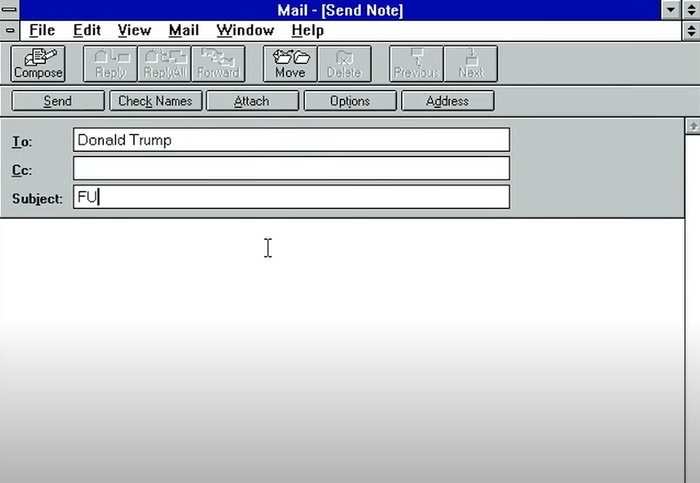Open the Edit menu

[x=87, y=30]
